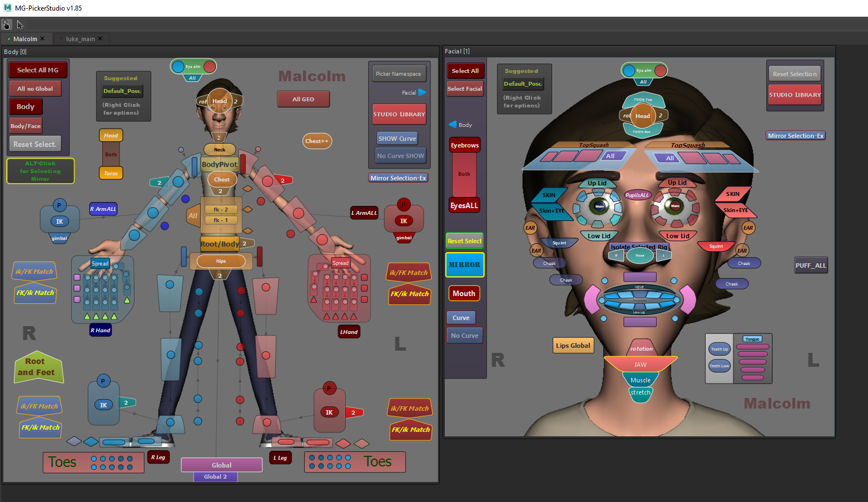Select the fk - 1 spine control

221,220
